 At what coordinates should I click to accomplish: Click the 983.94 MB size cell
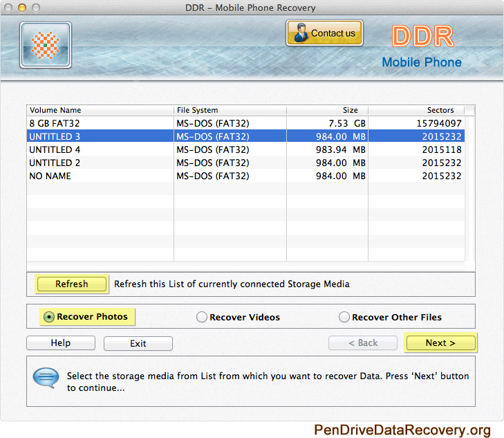341,150
